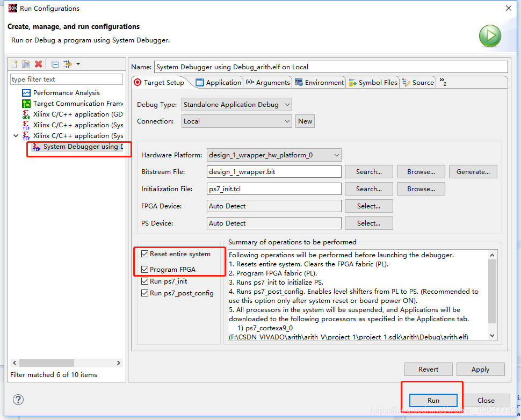This screenshot has width=521, height=420.
Task: Click the Name text field
Action: (331, 67)
